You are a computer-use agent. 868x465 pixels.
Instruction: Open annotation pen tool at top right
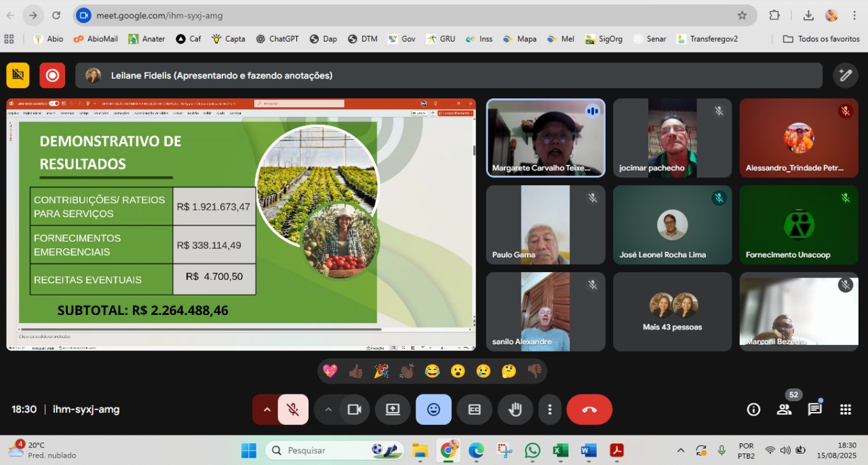[845, 75]
